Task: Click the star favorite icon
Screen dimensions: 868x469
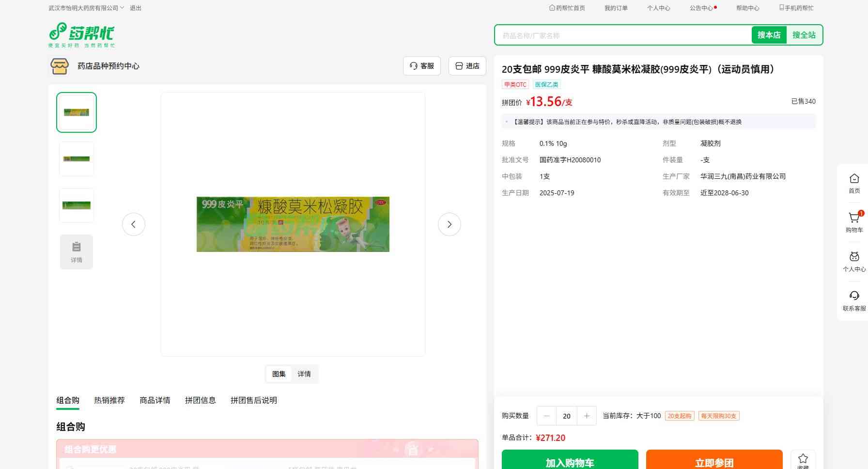Action: [803, 458]
